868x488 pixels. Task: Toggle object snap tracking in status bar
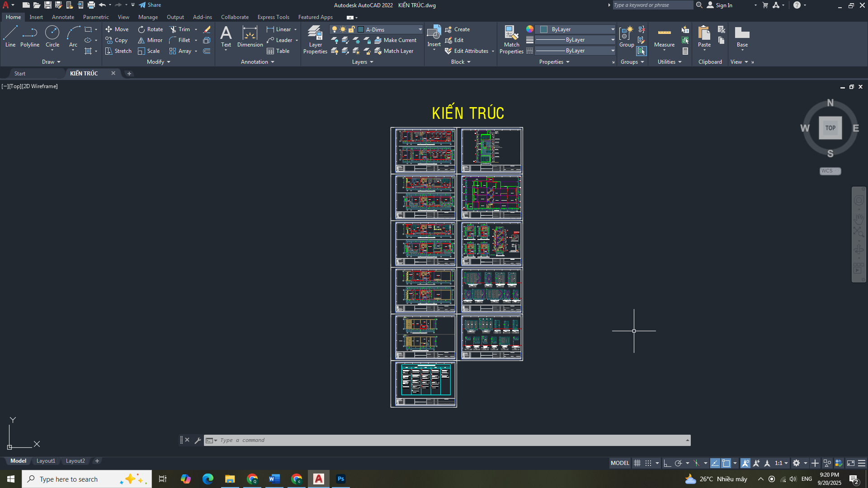(715, 463)
